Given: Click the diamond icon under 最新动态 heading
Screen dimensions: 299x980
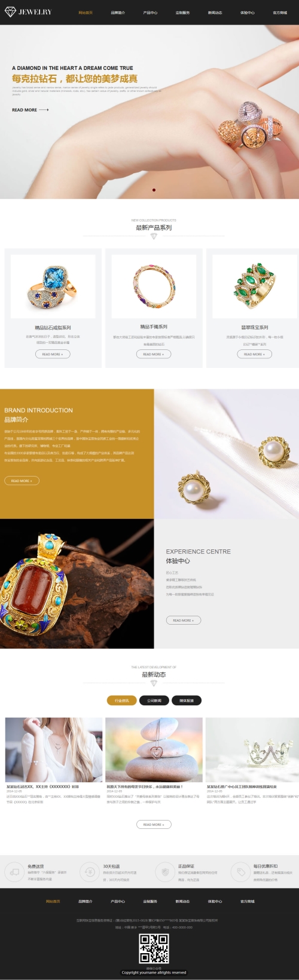Looking at the screenshot, I should [x=154, y=683].
